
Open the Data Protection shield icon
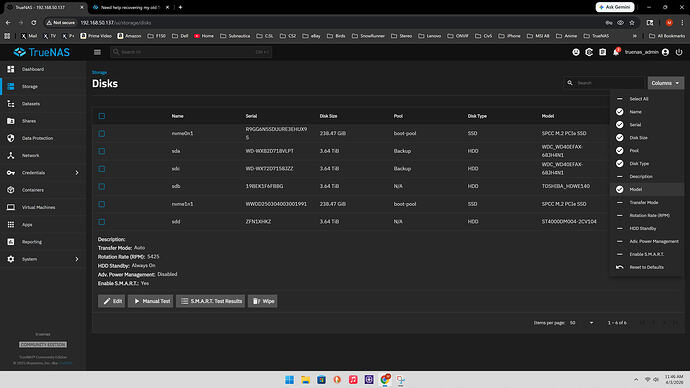point(11,138)
